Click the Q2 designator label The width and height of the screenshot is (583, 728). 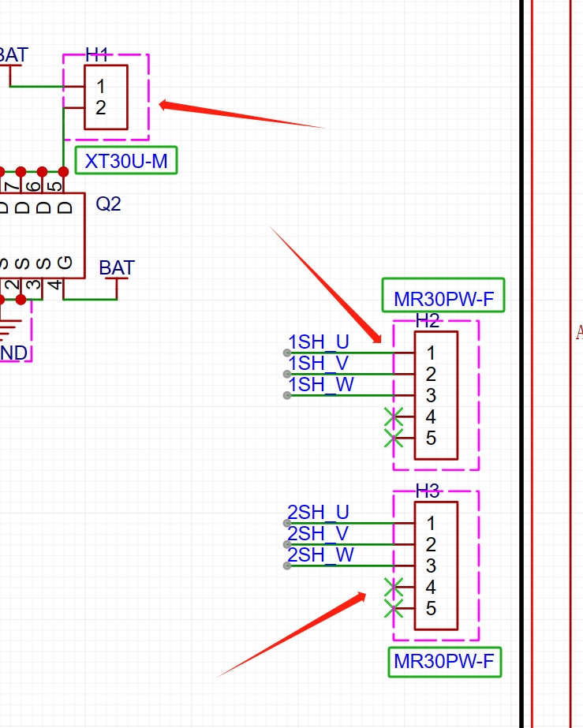108,203
